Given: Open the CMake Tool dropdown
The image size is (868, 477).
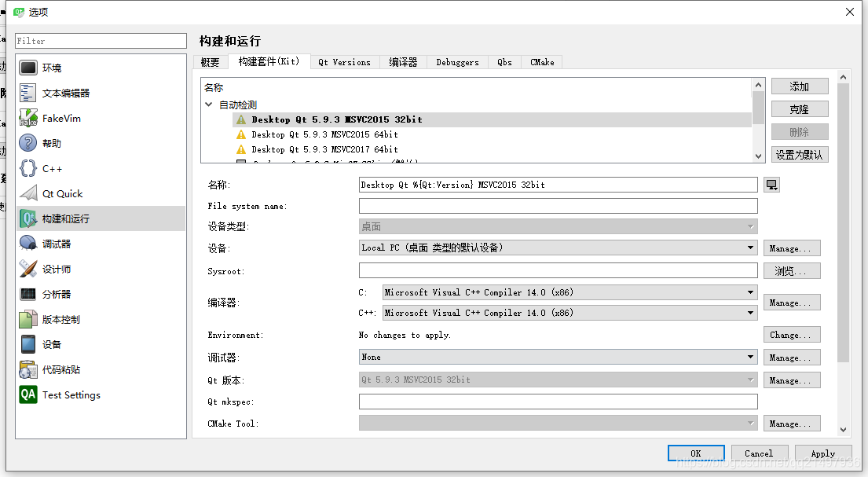Looking at the screenshot, I should pyautogui.click(x=558, y=424).
